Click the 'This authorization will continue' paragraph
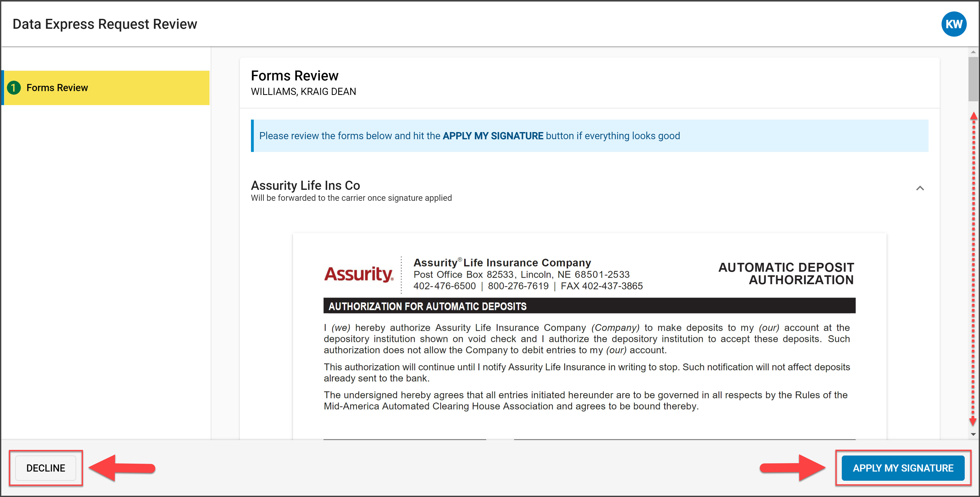 (x=587, y=373)
